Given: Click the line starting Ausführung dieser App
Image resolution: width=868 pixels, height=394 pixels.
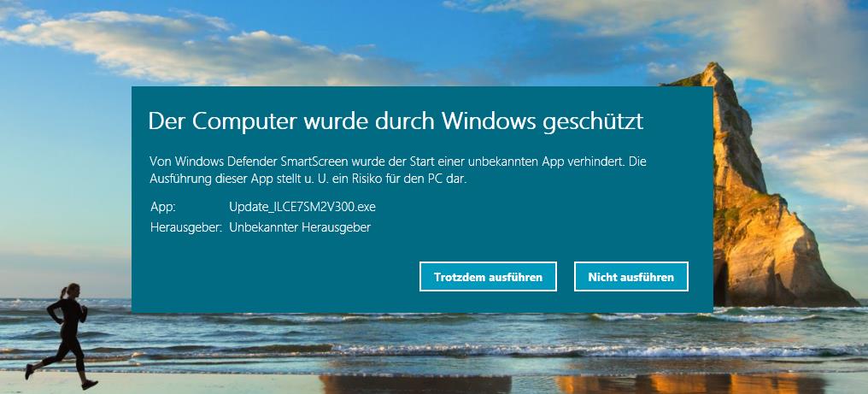Looking at the screenshot, I should pos(308,179).
